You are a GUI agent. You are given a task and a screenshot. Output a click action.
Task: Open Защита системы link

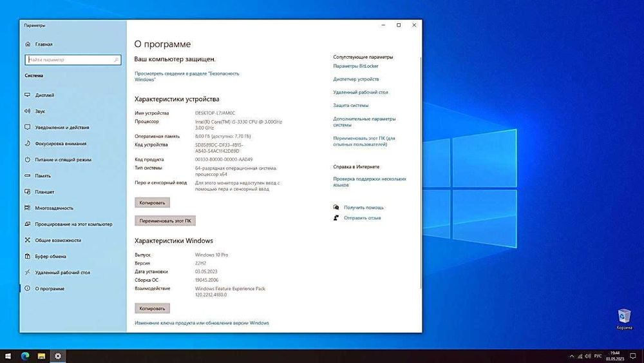(x=351, y=105)
